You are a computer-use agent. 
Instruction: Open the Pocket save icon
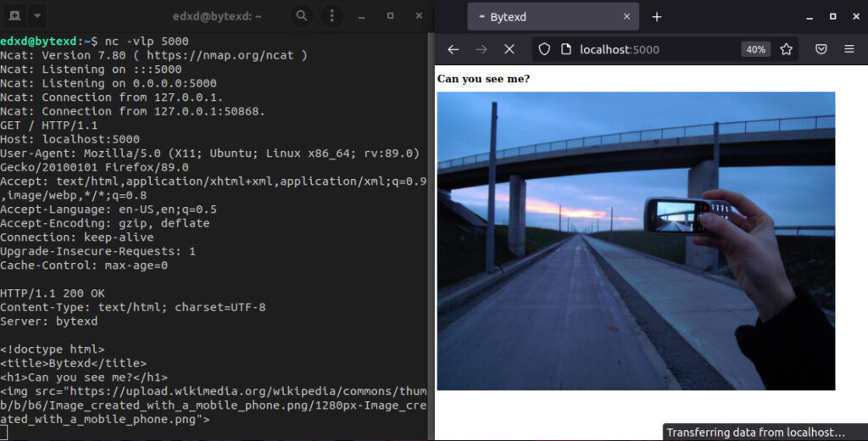pos(821,49)
